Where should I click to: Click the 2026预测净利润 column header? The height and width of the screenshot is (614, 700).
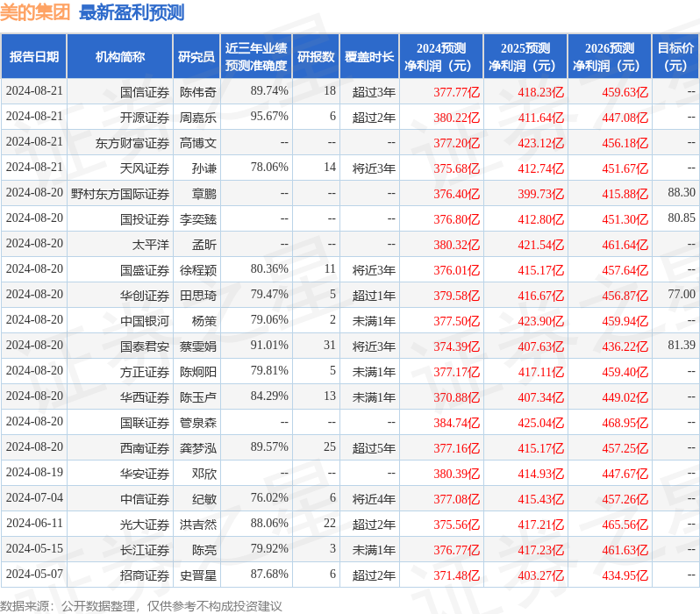coord(610,57)
